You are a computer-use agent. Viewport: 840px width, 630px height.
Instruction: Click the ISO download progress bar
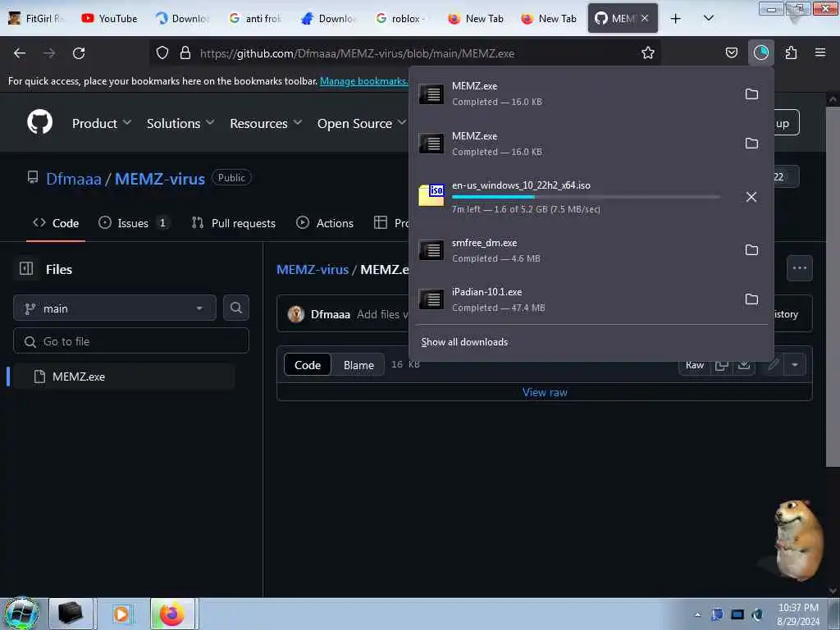(586, 197)
